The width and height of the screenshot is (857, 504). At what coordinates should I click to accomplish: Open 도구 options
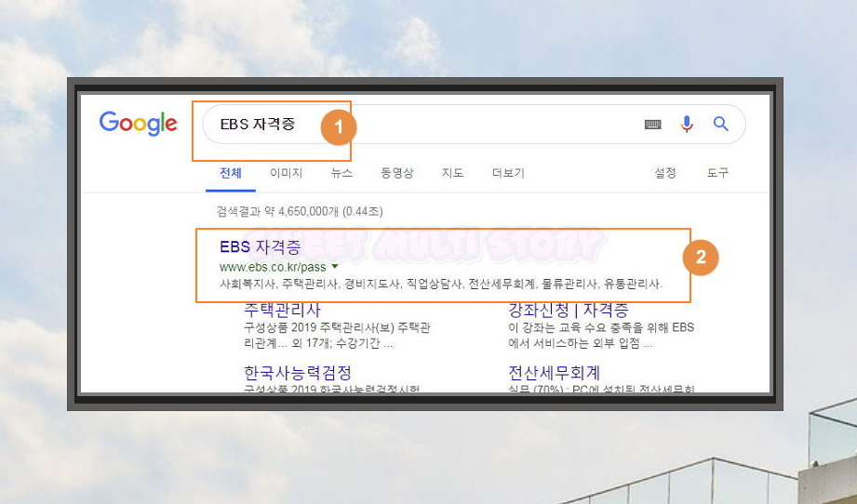[x=717, y=173]
